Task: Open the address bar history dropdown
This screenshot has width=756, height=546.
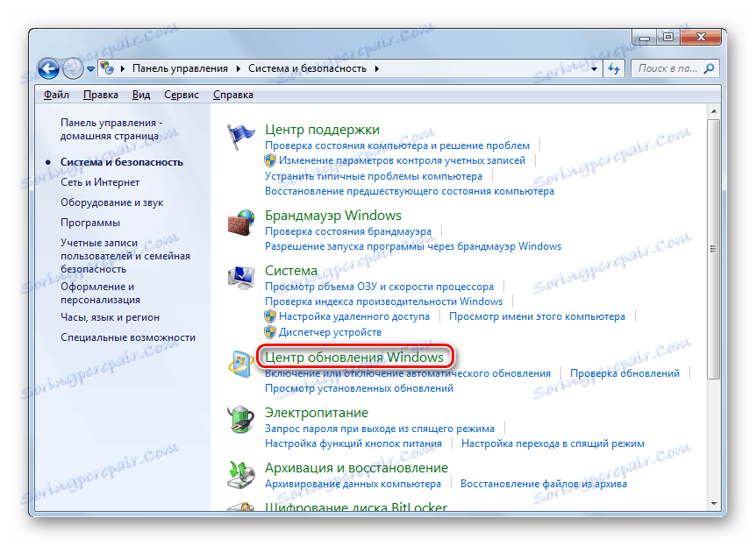Action: pos(594,69)
